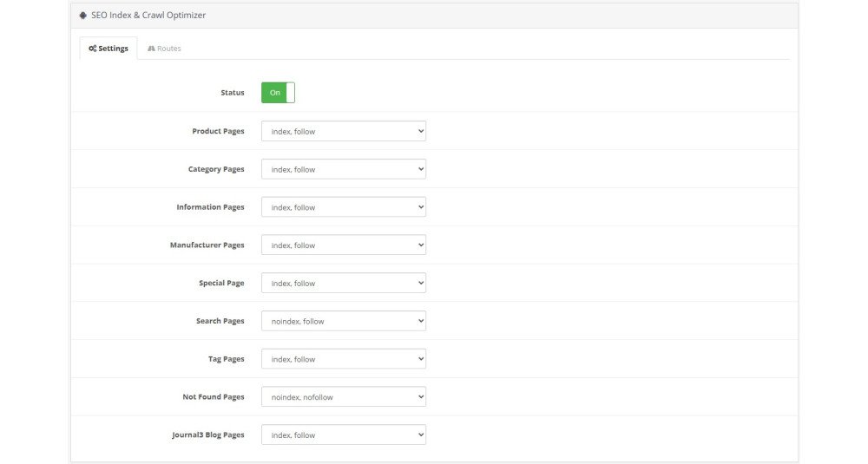Image resolution: width=868 pixels, height=464 pixels.
Task: Click the binoculars icon on Routes tab
Action: click(151, 49)
